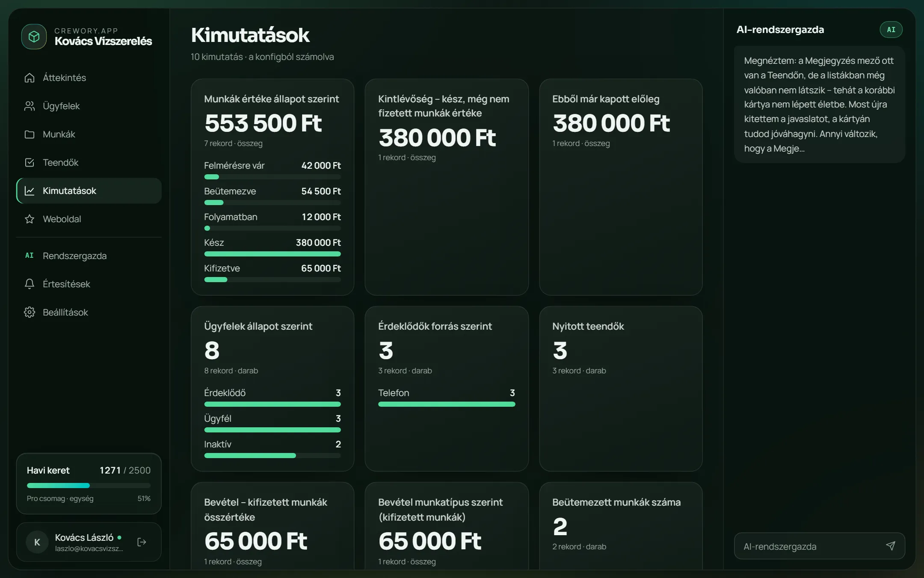
Task: Click the Rendszergazda AI icon
Action: [x=30, y=256]
